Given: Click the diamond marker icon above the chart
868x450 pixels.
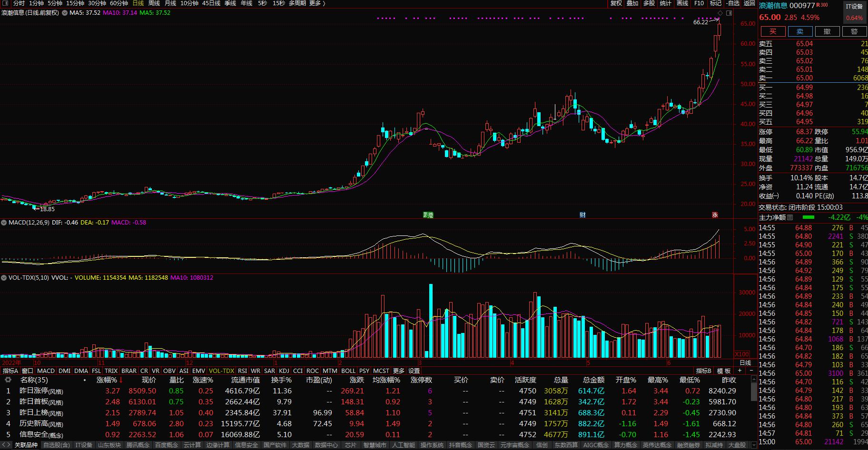Looking at the screenshot, I should point(720,13).
